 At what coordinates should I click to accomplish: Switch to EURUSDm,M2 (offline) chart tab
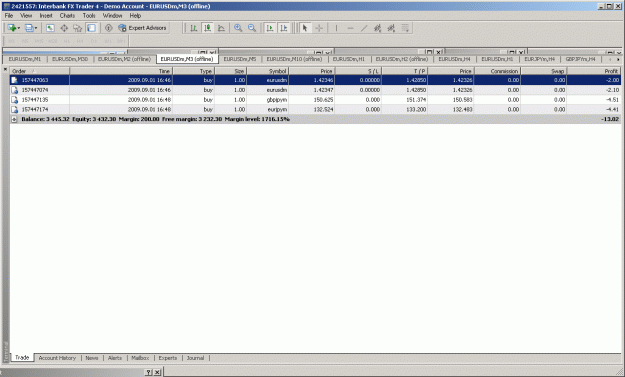coord(124,59)
